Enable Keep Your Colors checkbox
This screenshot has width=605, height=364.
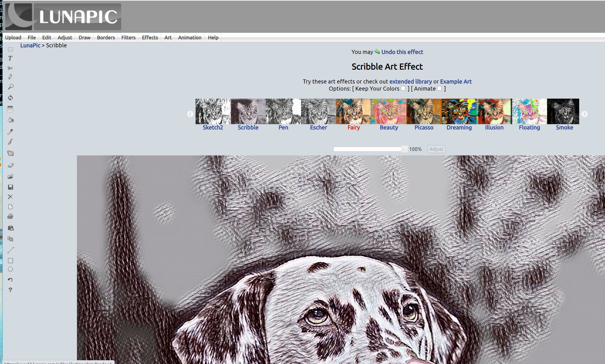403,88
